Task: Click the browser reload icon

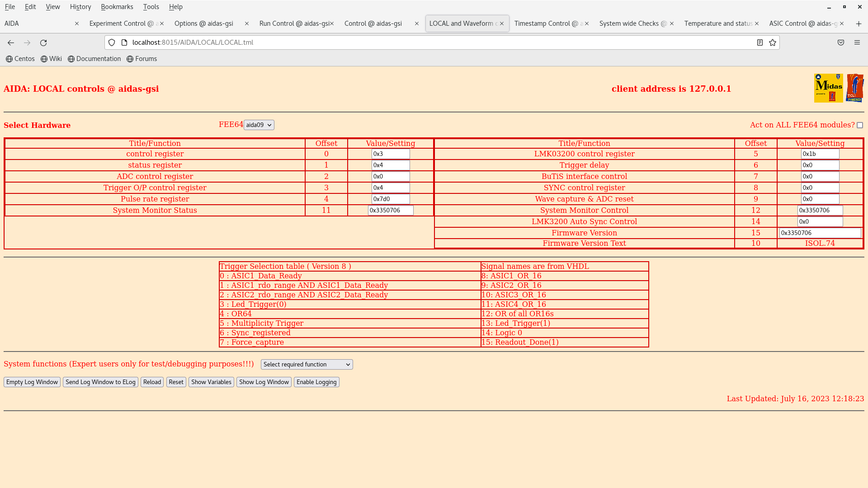Action: coord(43,42)
